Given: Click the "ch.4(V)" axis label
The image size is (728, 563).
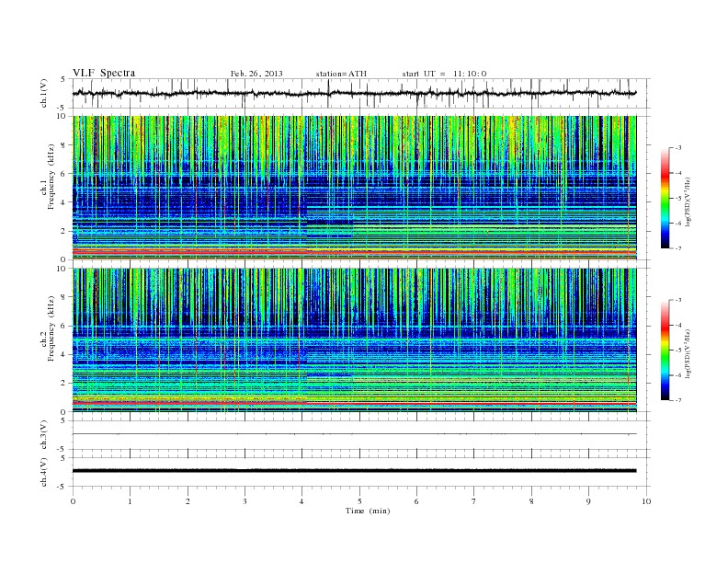Looking at the screenshot, I should (44, 472).
